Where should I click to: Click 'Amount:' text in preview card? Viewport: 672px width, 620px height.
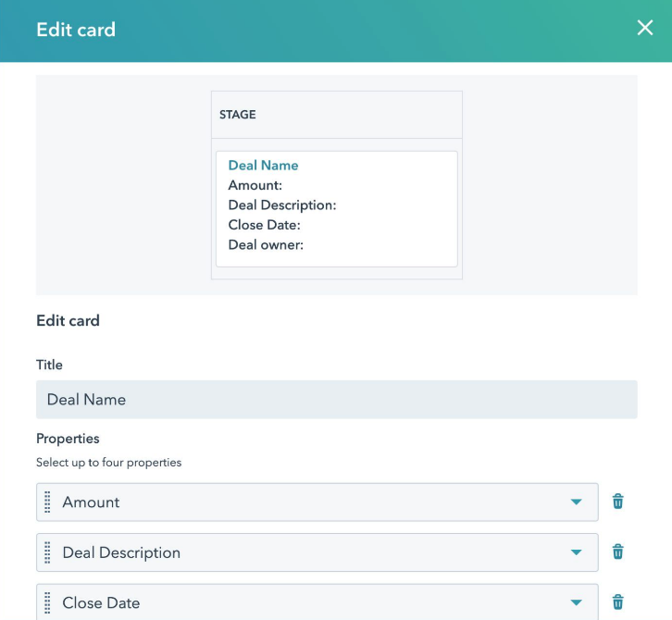point(255,185)
